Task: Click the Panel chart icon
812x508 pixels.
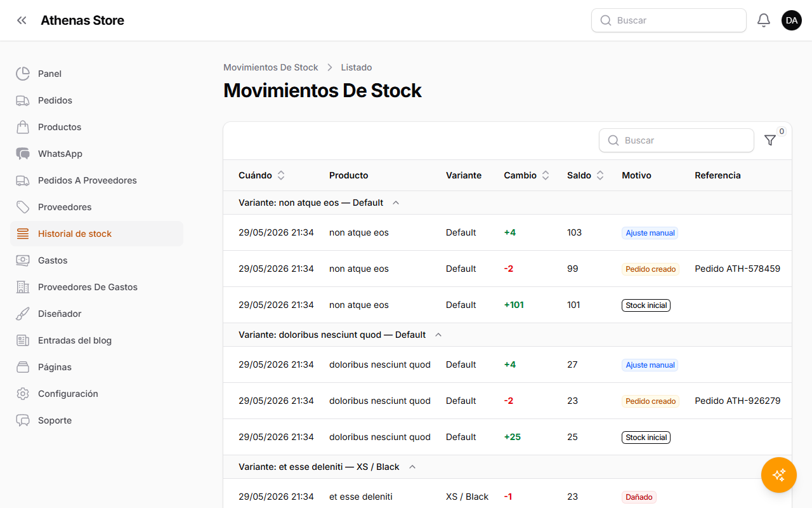Action: coord(23,74)
